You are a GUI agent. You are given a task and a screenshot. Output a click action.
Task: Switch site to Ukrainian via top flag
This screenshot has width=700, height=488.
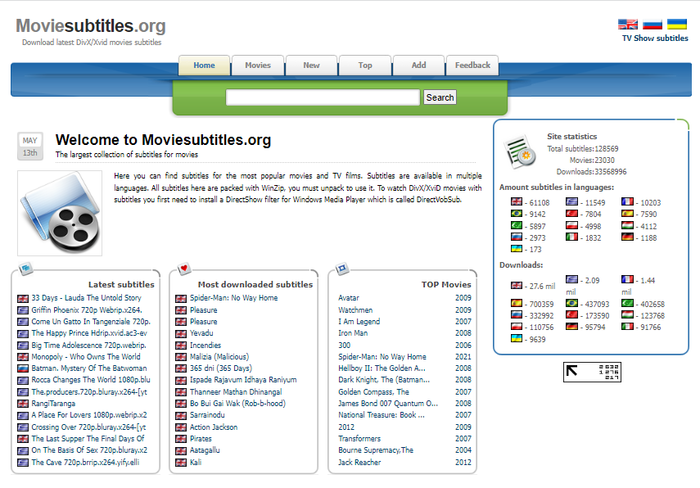pyautogui.click(x=677, y=24)
